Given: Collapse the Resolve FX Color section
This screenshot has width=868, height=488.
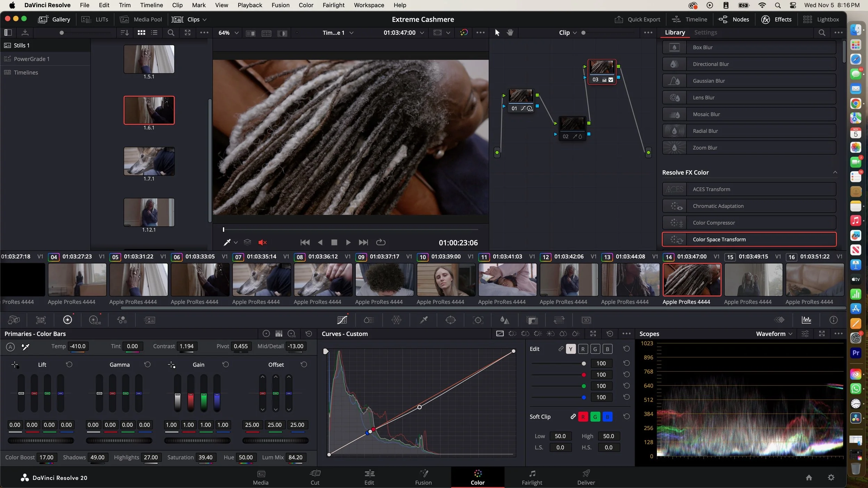Looking at the screenshot, I should click(835, 173).
